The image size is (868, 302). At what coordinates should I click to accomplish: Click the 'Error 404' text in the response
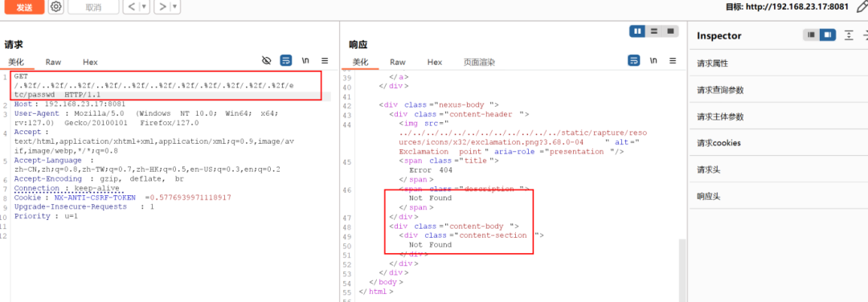click(x=431, y=170)
